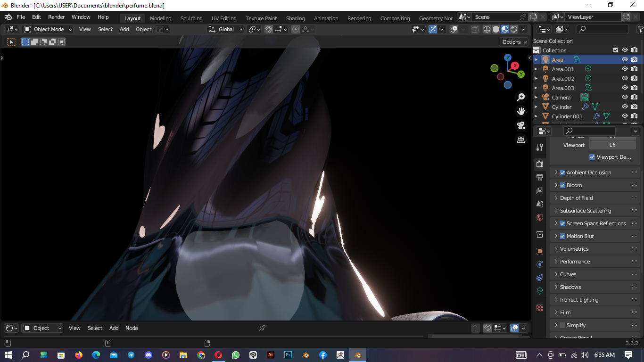
Task: Disable Cylinder in renders via camera icon
Action: coord(635,107)
